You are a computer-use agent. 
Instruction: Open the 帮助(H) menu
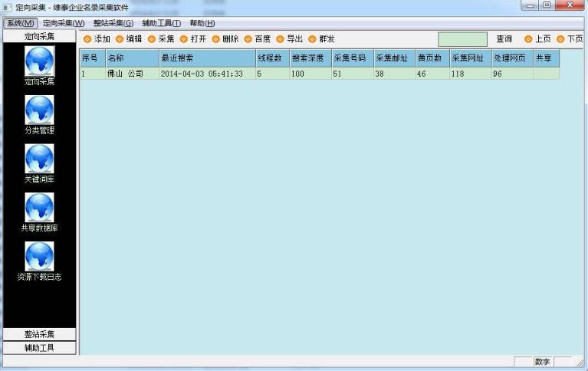(202, 24)
